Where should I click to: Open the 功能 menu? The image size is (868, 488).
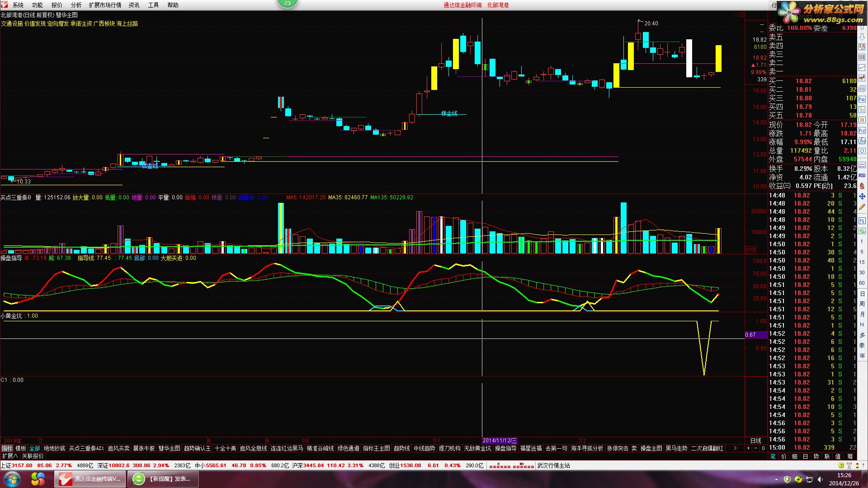click(x=38, y=5)
